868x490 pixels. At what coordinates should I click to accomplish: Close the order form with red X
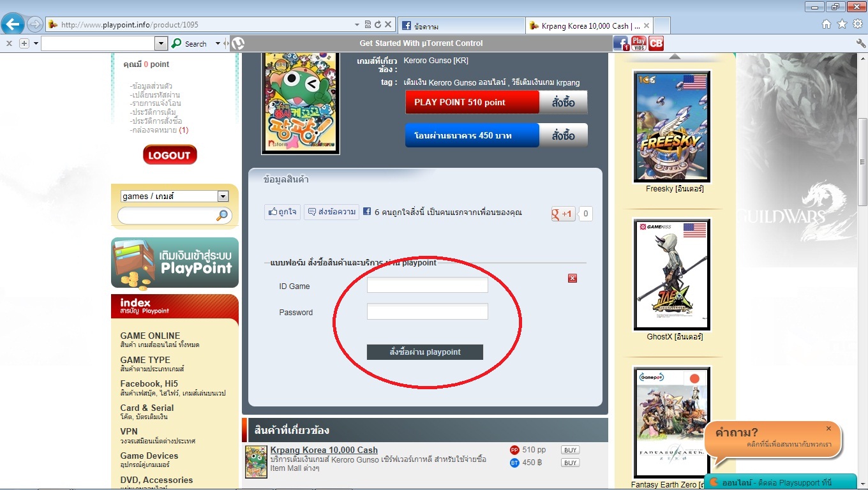click(x=572, y=278)
